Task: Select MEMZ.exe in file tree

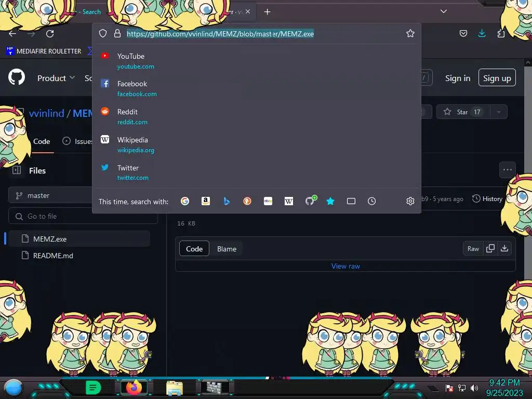Action: click(79, 239)
